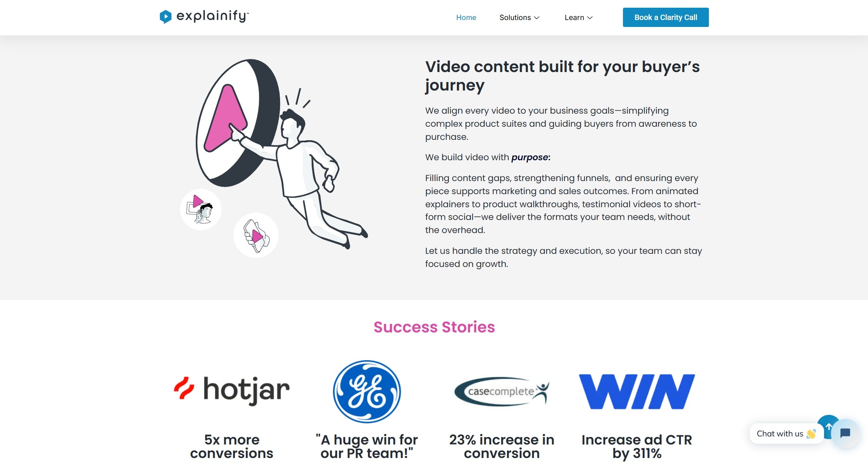Click the circle with hand holding phone
The image size is (868, 468).
click(x=256, y=235)
